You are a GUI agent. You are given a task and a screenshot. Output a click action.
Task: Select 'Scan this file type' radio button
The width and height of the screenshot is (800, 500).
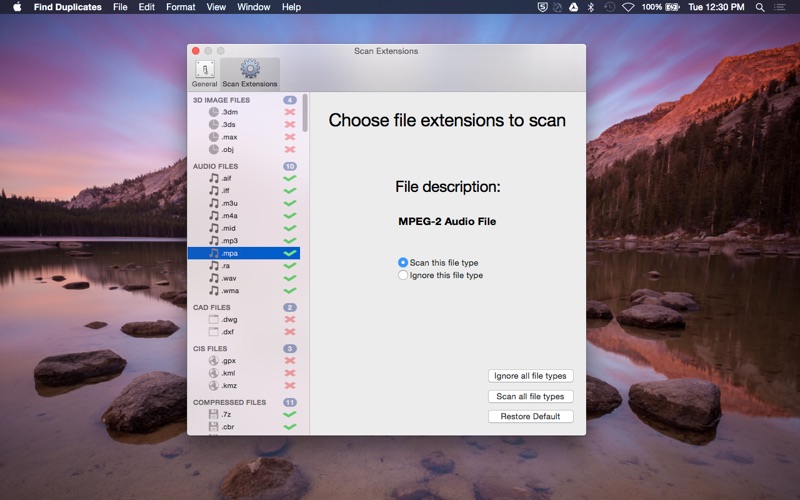[x=403, y=263]
